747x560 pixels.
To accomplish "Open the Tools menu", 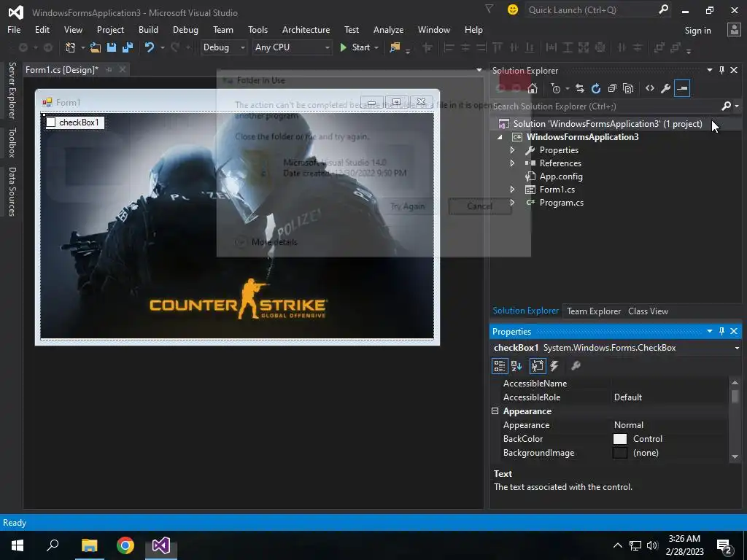I will click(258, 29).
